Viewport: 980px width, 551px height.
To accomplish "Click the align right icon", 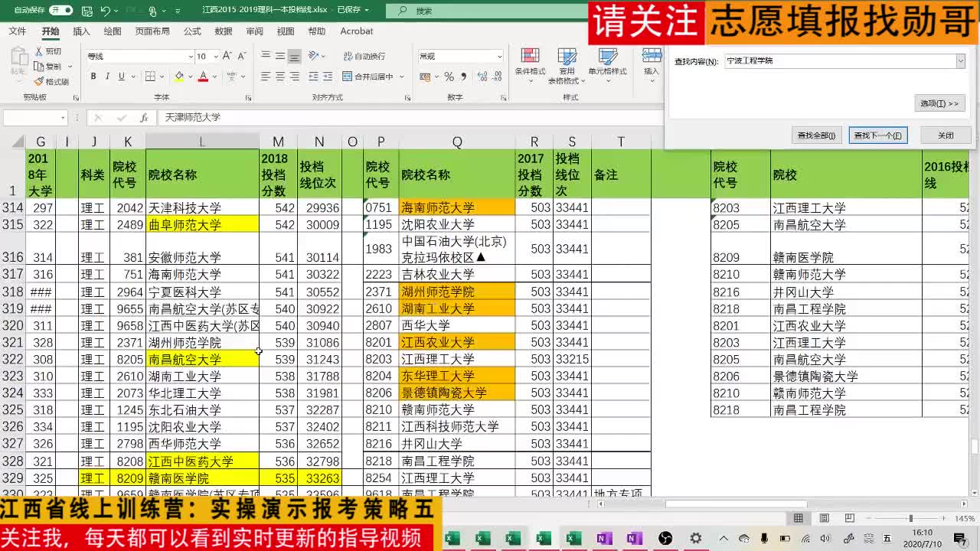I will click(294, 77).
